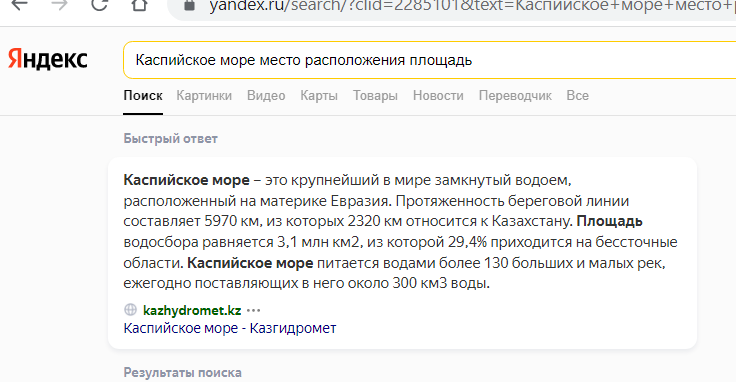Open Yandex logo homepage
The height and width of the screenshot is (382, 736).
click(48, 59)
